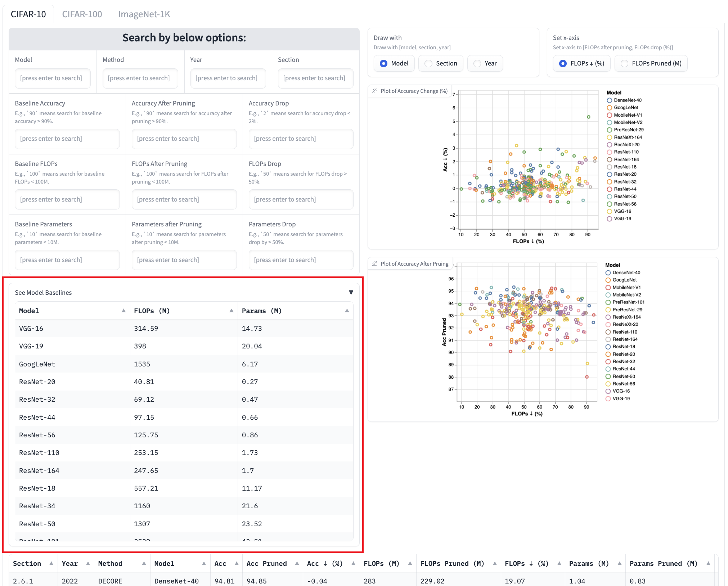This screenshot has height=586, width=728.
Task: Click the Parameters after Pruning search field
Action: click(x=184, y=260)
